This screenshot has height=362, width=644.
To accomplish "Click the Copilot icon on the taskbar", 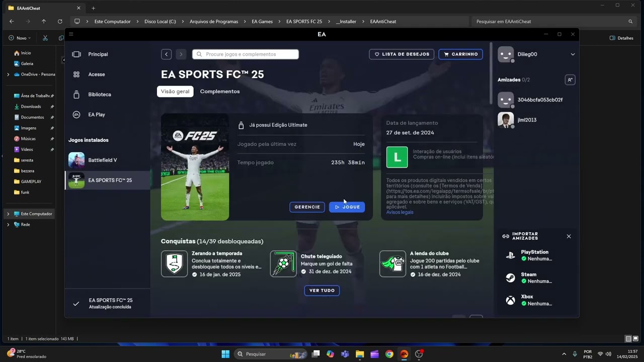I will (330, 354).
